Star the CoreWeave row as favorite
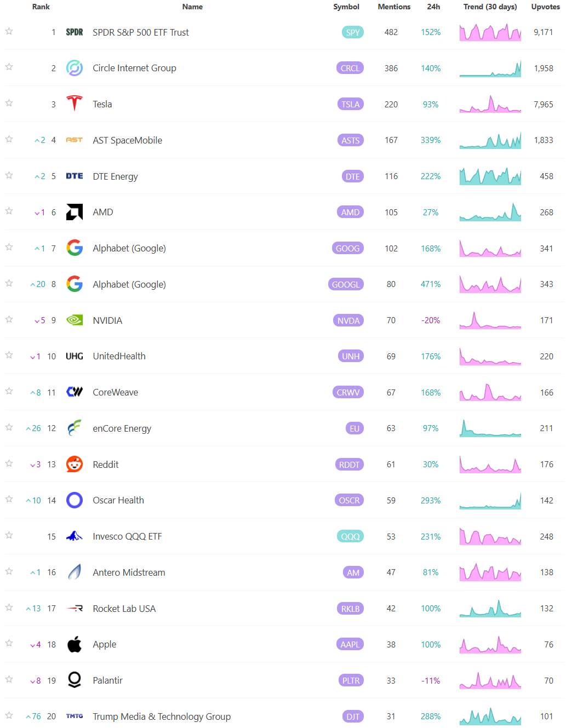The image size is (566, 728). click(x=9, y=391)
